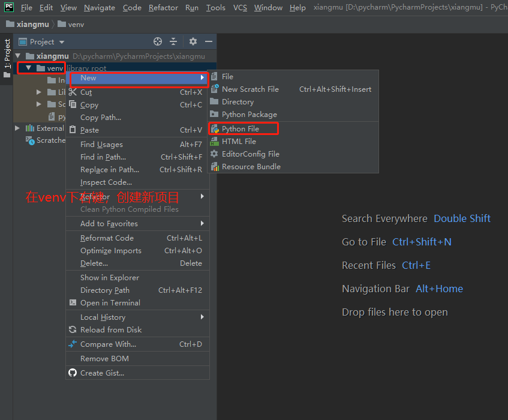This screenshot has height=420, width=508.
Task: Click the Python Package folder icon
Action: coord(214,114)
